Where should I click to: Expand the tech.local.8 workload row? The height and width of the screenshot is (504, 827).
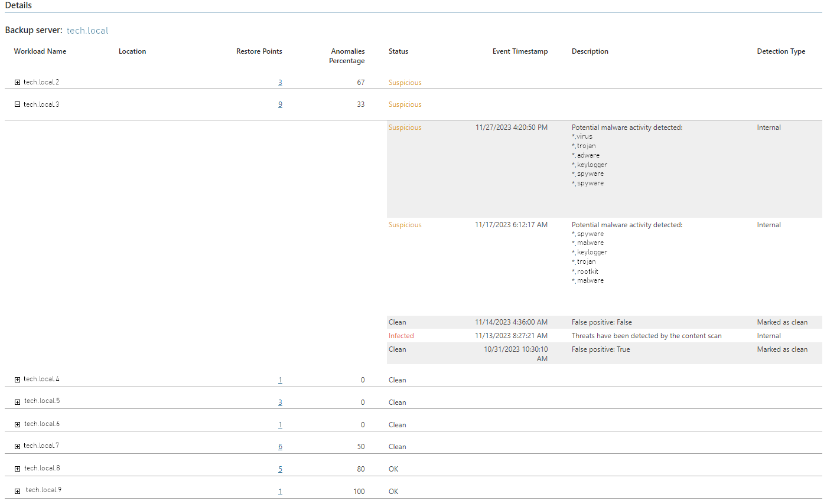coord(17,469)
